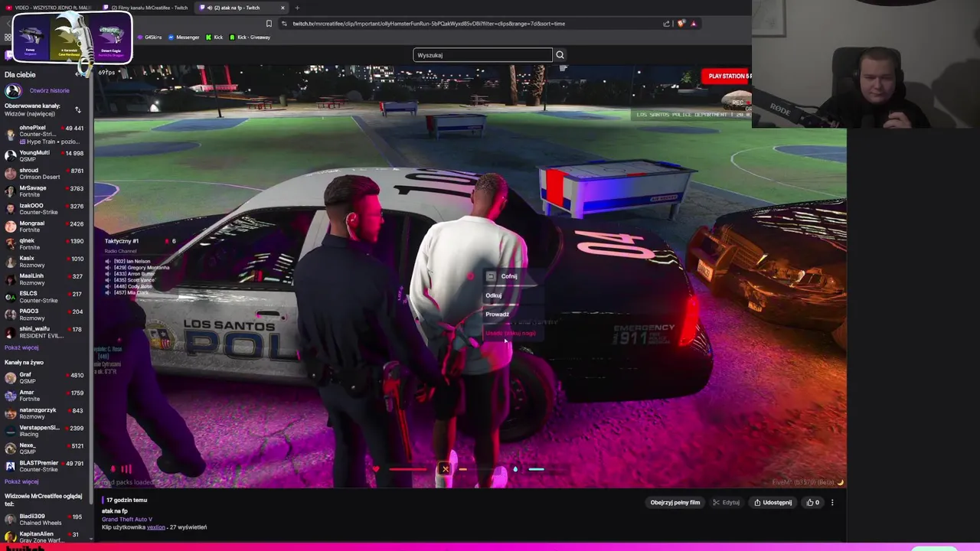Open KapitanAlien channel

point(46,536)
